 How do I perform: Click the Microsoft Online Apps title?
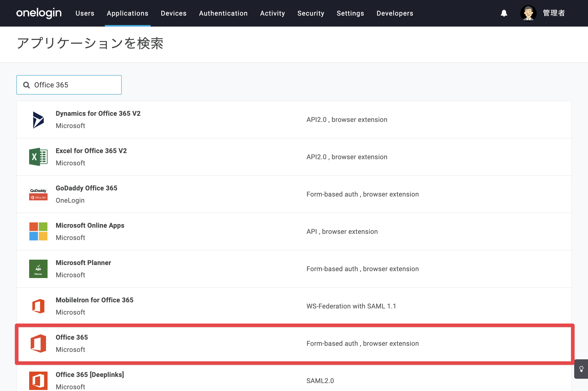click(x=90, y=225)
